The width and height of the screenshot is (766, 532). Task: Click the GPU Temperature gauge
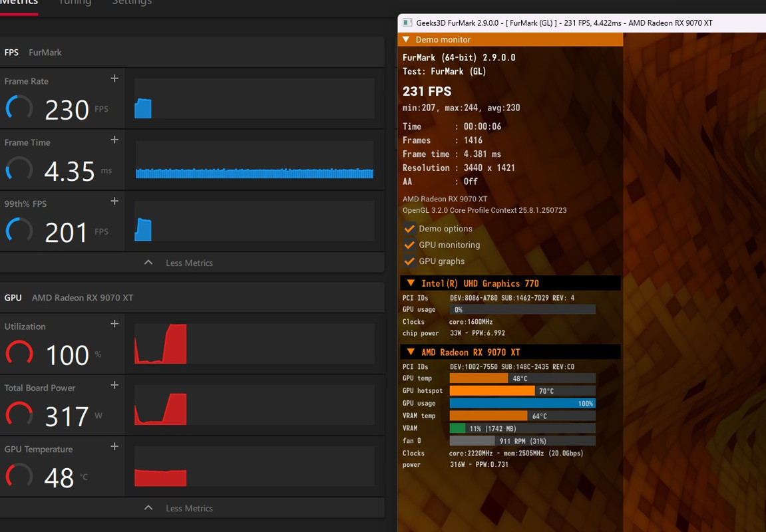tap(19, 476)
